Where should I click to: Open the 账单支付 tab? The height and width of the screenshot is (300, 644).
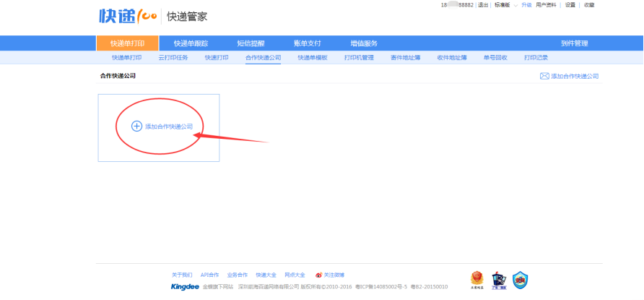[306, 43]
